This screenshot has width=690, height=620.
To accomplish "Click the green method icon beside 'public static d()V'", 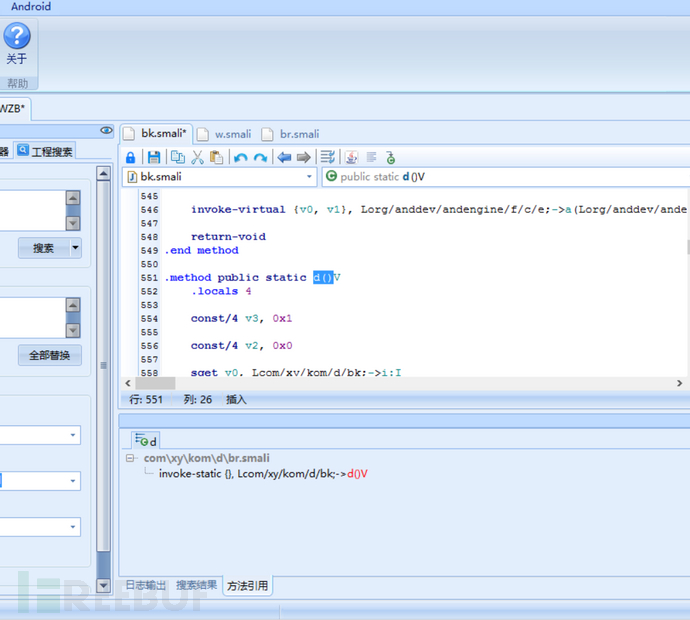I will coord(331,176).
